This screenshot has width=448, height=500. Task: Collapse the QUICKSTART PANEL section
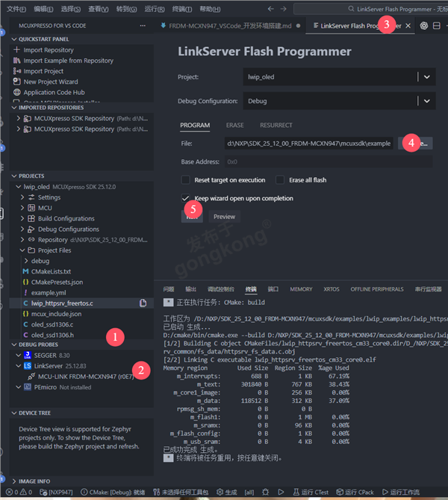click(x=14, y=39)
